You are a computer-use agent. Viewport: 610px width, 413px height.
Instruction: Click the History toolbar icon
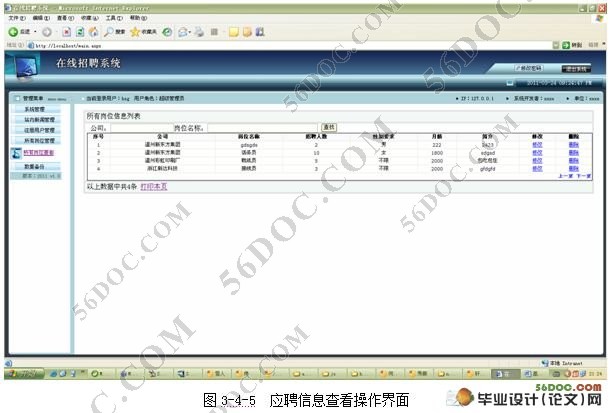click(167, 31)
